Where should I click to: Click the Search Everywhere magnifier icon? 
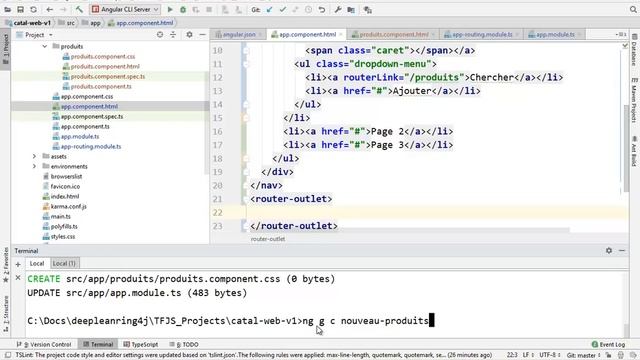[633, 9]
